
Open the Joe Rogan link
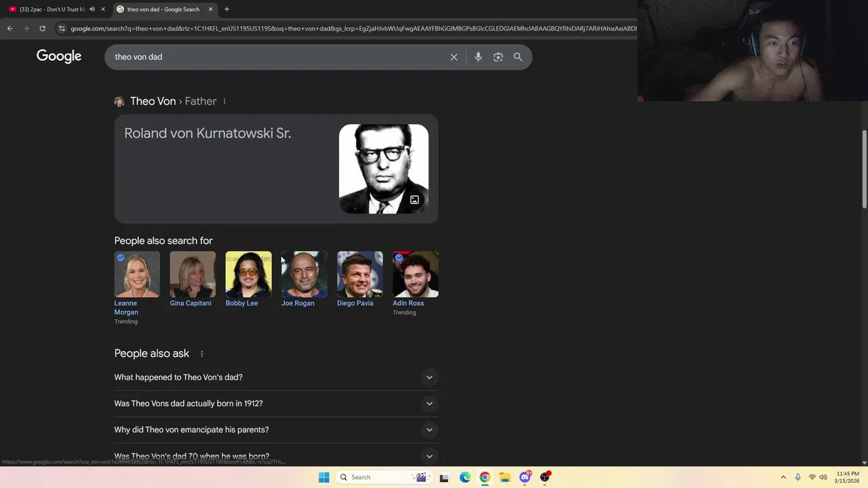pyautogui.click(x=298, y=303)
